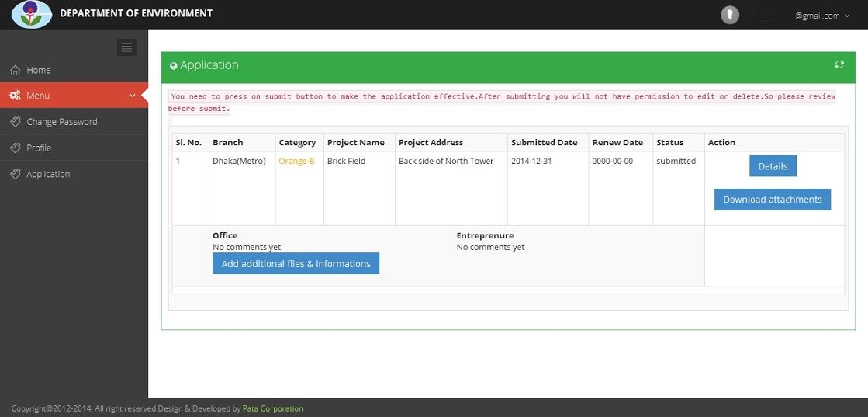Open Home from the sidebar
The width and height of the screenshot is (868, 417).
pos(74,70)
